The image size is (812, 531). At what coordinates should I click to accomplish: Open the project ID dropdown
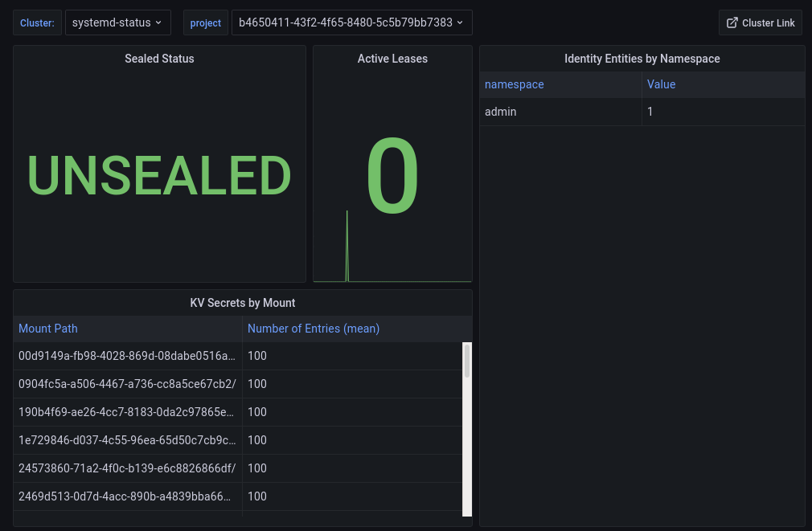351,22
